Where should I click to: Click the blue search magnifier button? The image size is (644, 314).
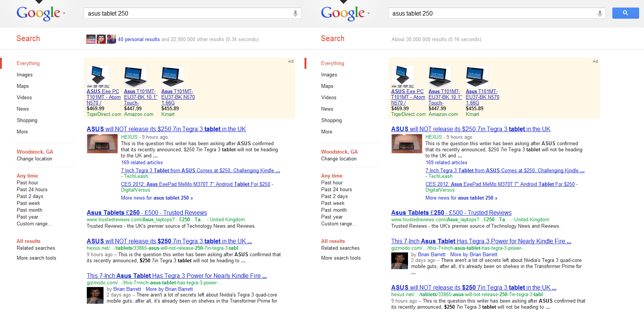click(x=625, y=13)
